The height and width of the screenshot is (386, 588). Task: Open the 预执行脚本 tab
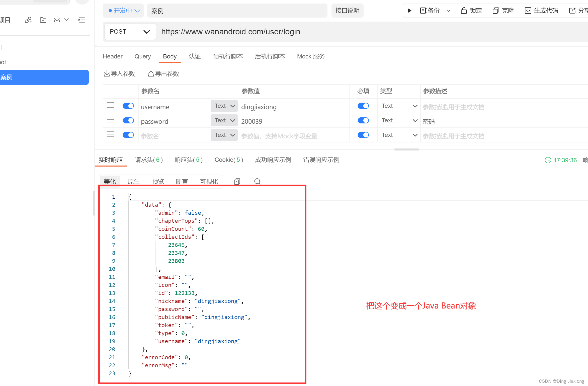228,56
